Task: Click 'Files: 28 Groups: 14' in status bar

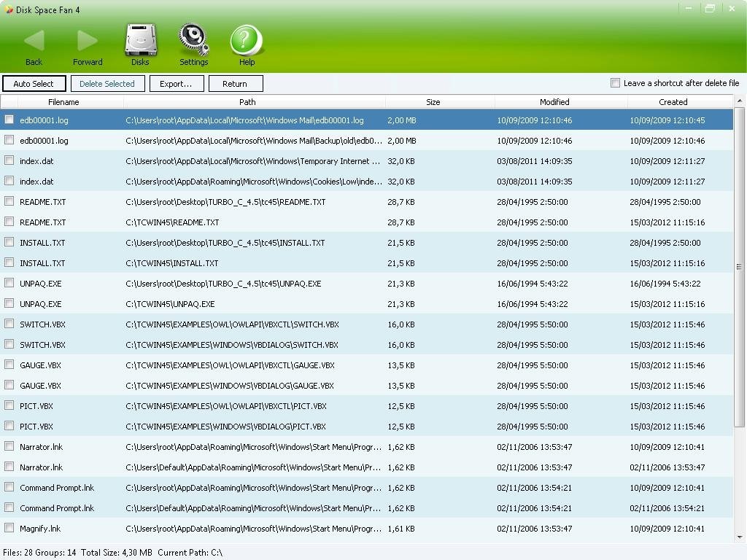Action: tap(39, 553)
